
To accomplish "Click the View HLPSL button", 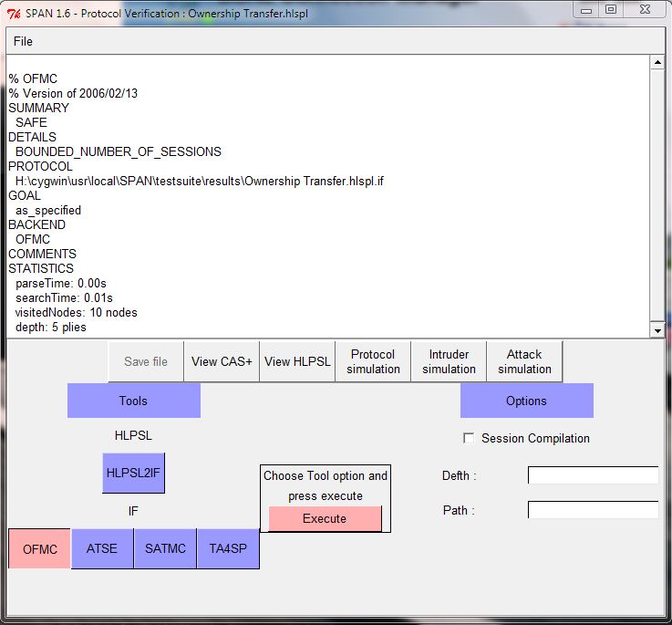I will click(297, 361).
